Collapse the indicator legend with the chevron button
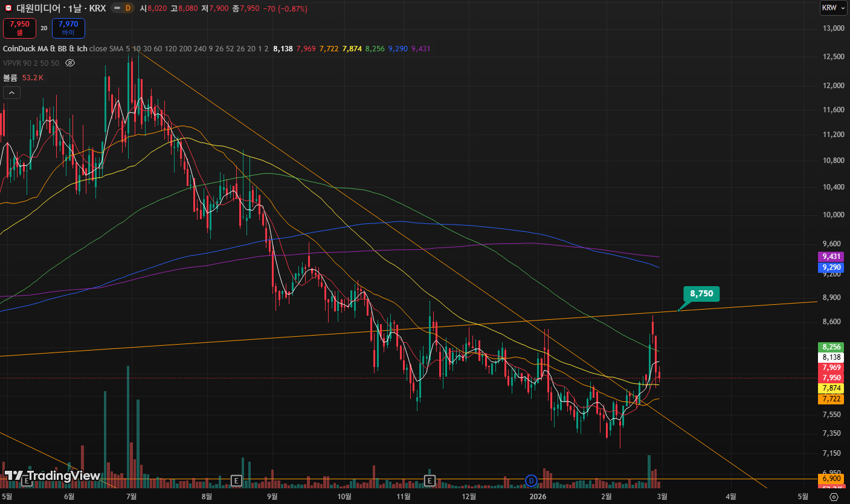 pyautogui.click(x=11, y=92)
